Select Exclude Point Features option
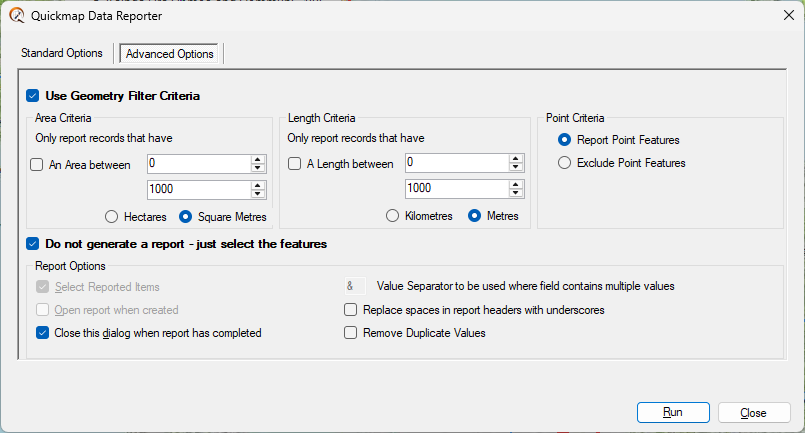The height and width of the screenshot is (433, 805). (x=566, y=162)
